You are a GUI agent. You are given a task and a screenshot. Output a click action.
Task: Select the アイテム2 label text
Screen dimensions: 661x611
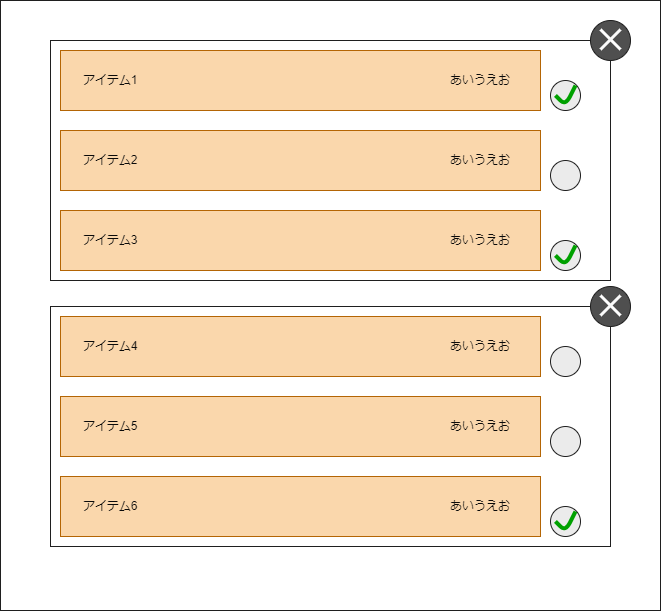tap(110, 160)
